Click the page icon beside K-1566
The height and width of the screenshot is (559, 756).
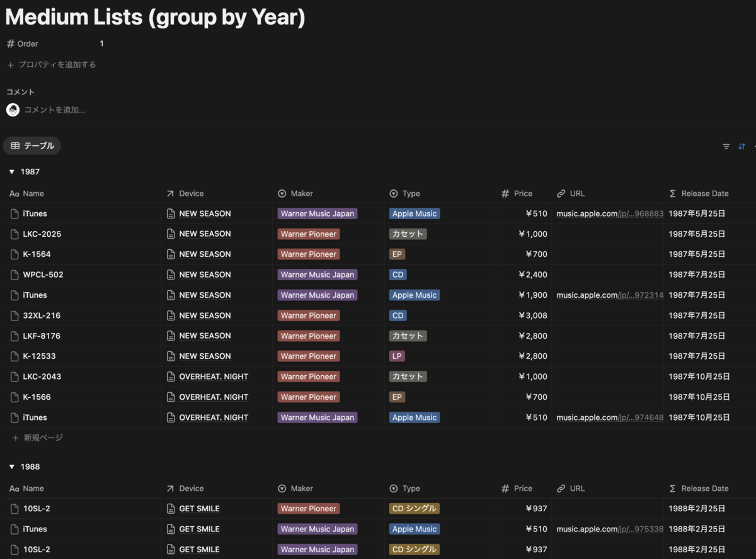point(14,397)
